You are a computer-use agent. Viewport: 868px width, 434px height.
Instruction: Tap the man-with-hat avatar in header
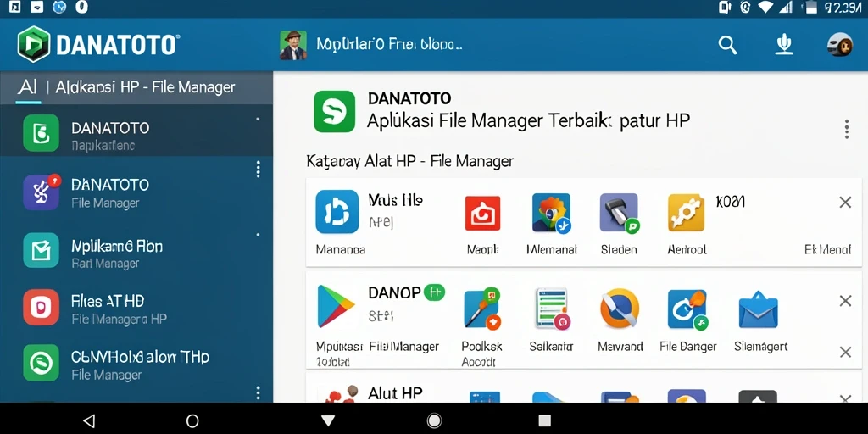click(x=292, y=45)
